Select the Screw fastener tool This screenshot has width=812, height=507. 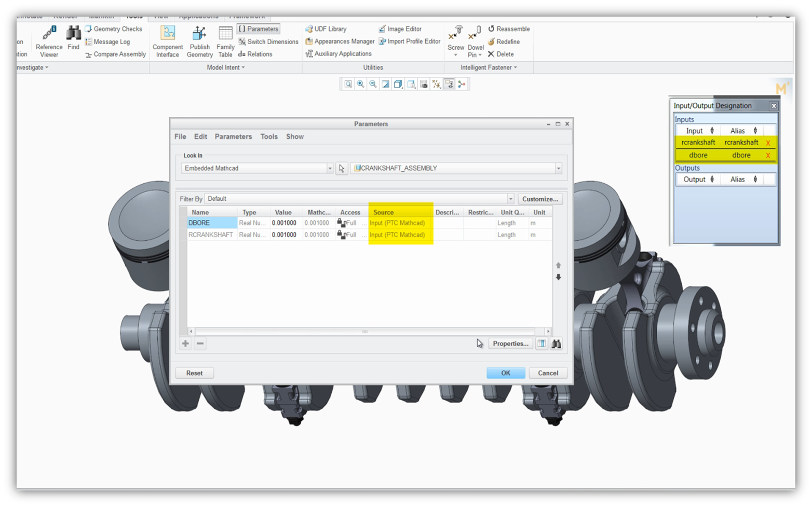pos(455,38)
